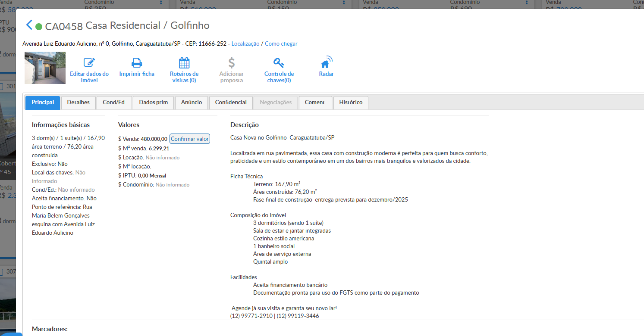The width and height of the screenshot is (644, 336).
Task: Open the Detalhes tab
Action: (79, 103)
